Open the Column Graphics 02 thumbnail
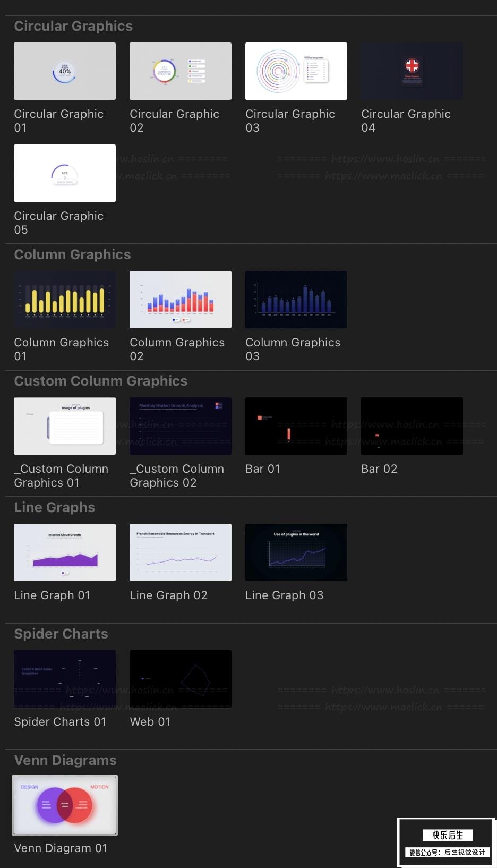Viewport: 497px width, 868px height. [181, 300]
